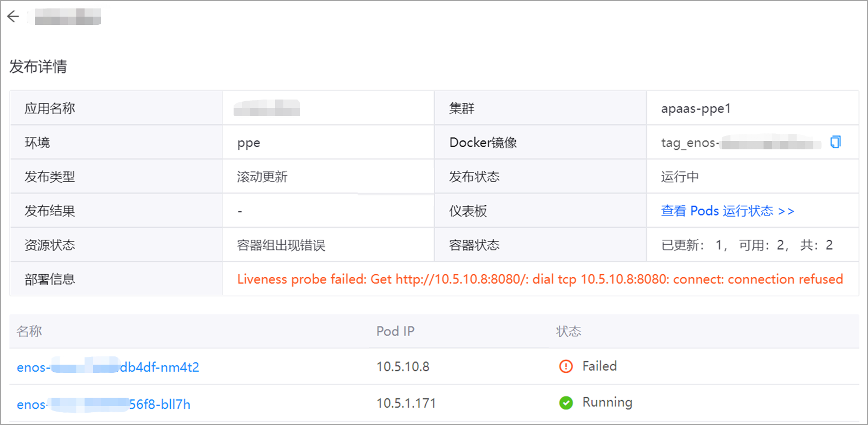Click the blurred page title next to back arrow
This screenshot has width=868, height=425.
click(x=68, y=16)
